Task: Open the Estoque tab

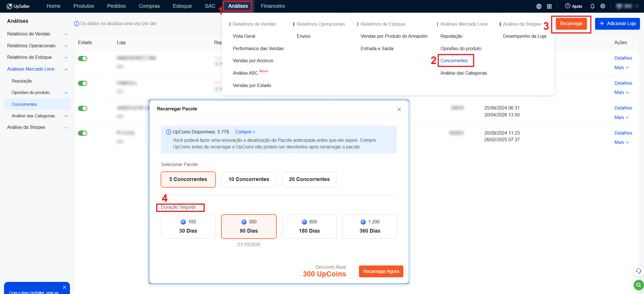Action: point(182,6)
